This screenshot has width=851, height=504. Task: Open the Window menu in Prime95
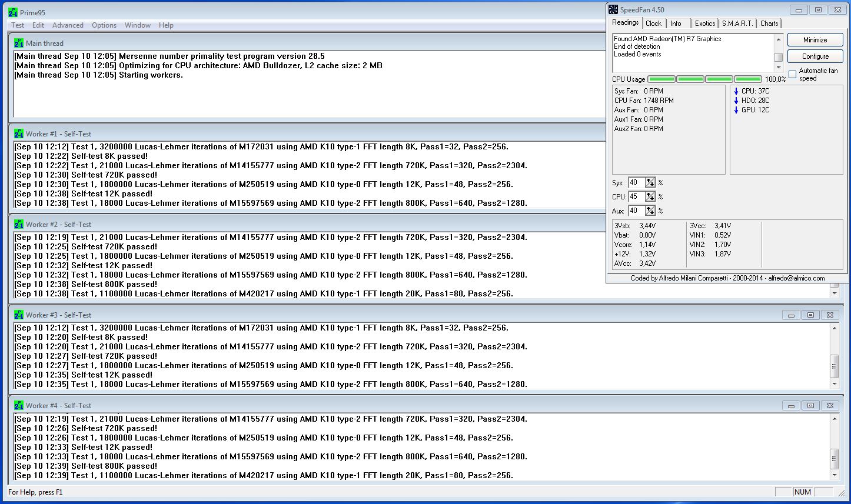pyautogui.click(x=138, y=25)
